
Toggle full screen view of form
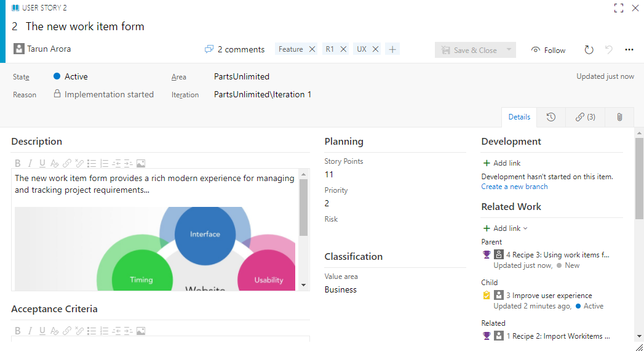pyautogui.click(x=619, y=8)
